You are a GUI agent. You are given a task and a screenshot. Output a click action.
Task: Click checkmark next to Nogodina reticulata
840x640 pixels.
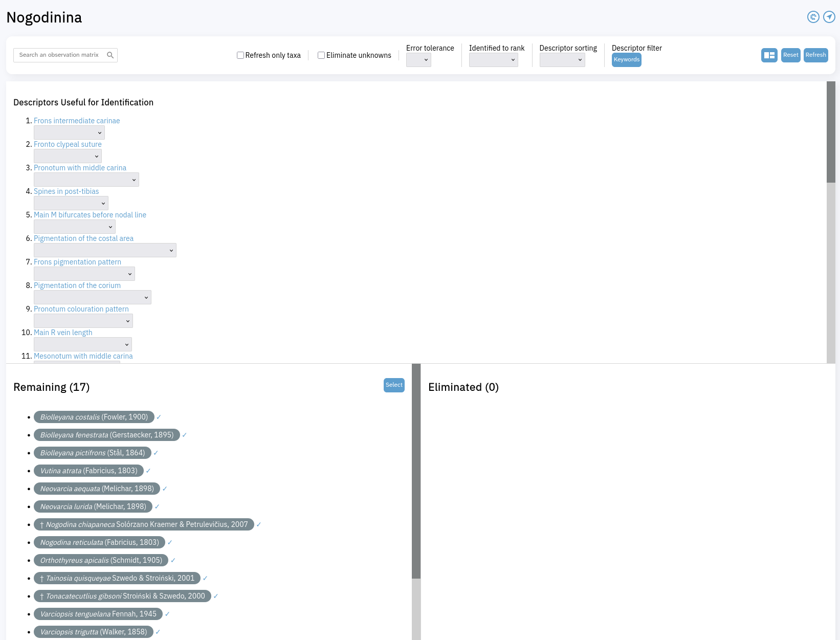pyautogui.click(x=170, y=543)
